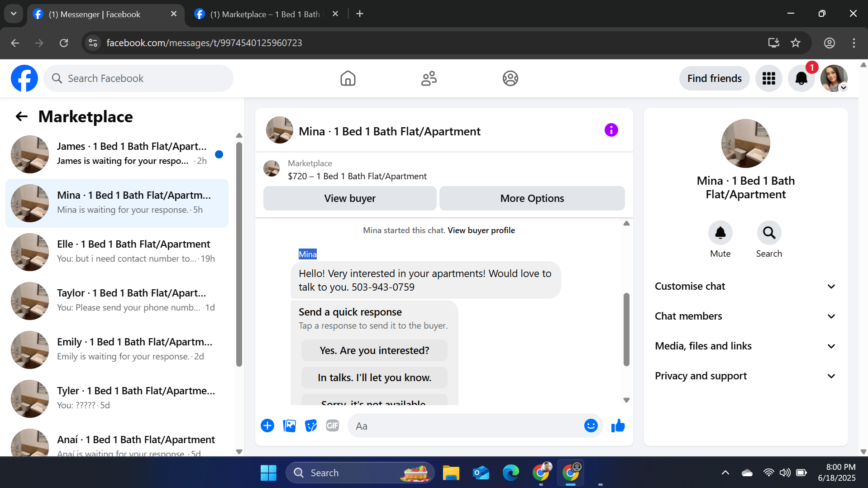The image size is (868, 488).
Task: Expand Media, files and links section
Action: tap(745, 346)
